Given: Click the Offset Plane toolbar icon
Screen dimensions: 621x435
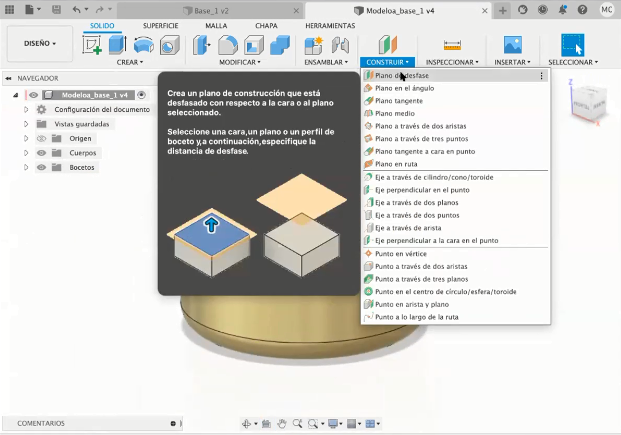Looking at the screenshot, I should point(388,44).
